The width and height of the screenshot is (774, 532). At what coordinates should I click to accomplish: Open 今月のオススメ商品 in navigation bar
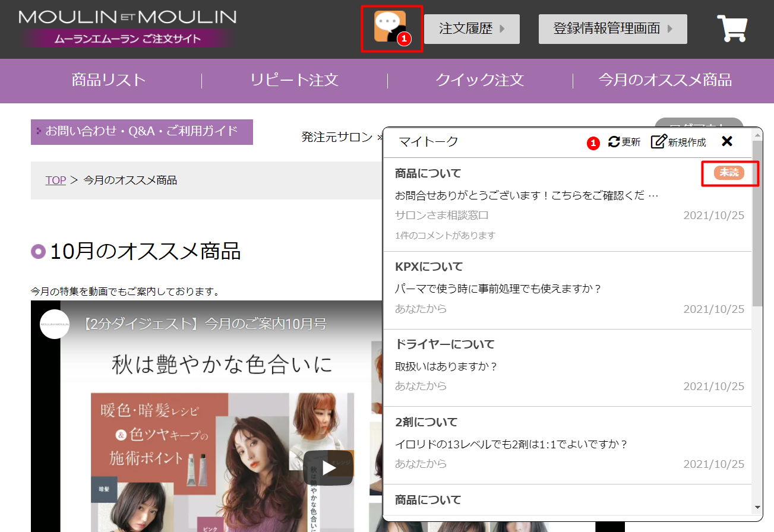(665, 80)
